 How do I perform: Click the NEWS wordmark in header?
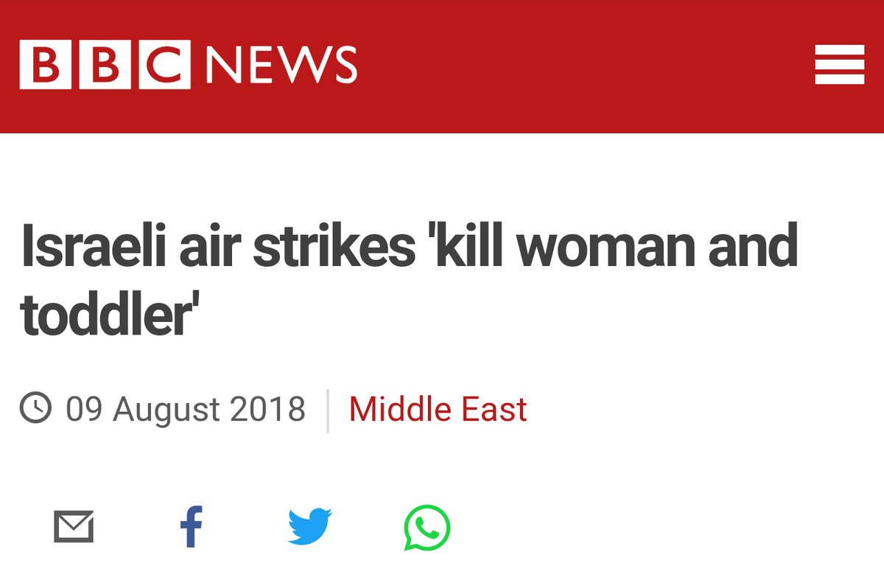281,65
